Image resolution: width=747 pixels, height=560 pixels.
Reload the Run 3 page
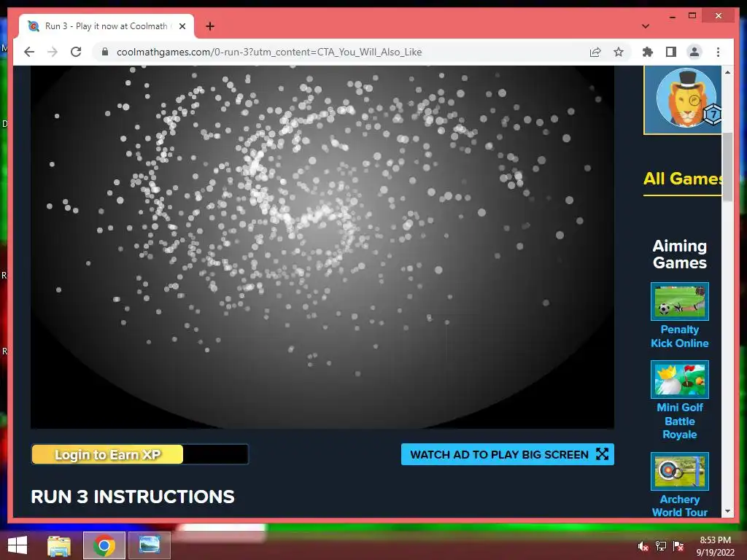(76, 52)
